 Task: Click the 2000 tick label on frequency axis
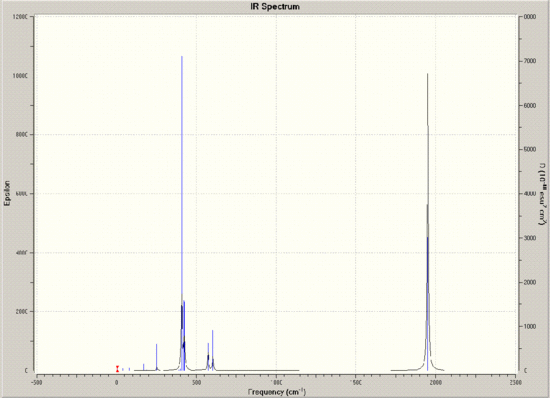[436, 382]
